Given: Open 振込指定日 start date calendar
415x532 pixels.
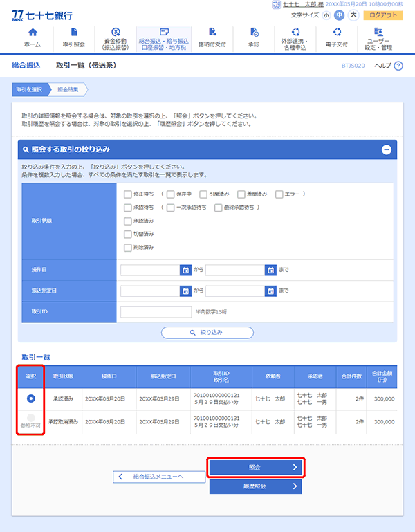Looking at the screenshot, I should (x=185, y=291).
